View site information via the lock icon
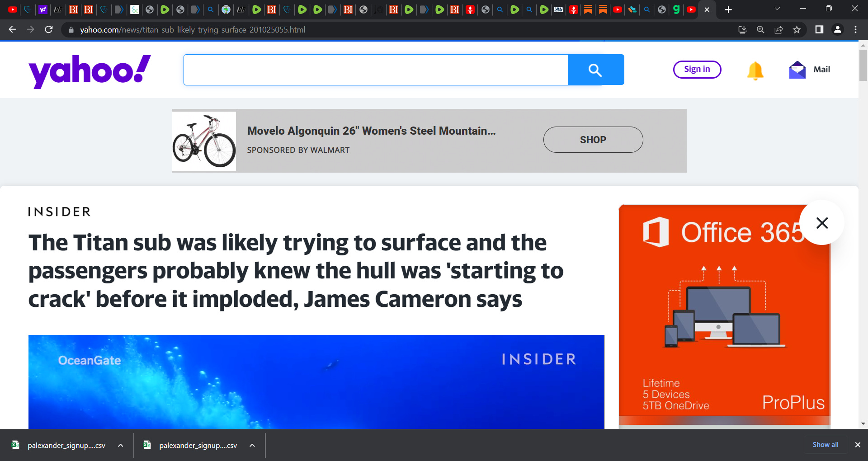The width and height of the screenshot is (868, 461). tap(71, 30)
